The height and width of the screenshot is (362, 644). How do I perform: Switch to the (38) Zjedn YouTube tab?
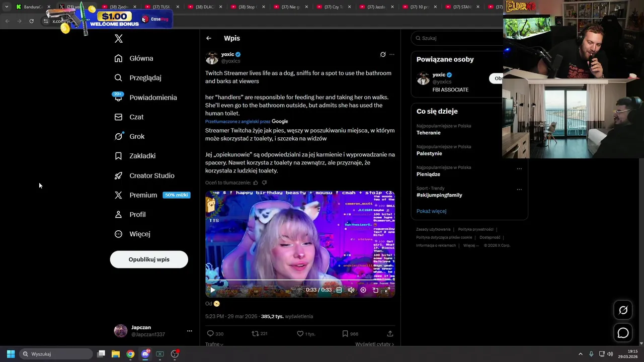119,7
